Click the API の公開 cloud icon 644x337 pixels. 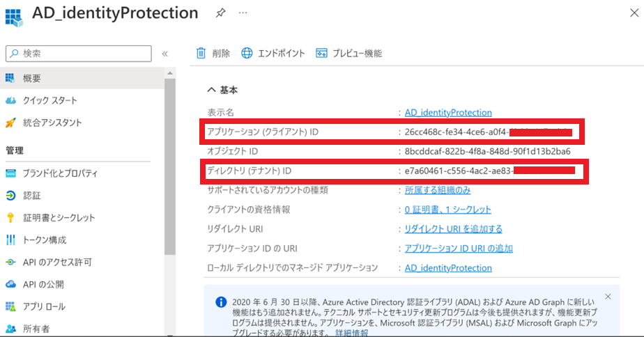point(10,284)
